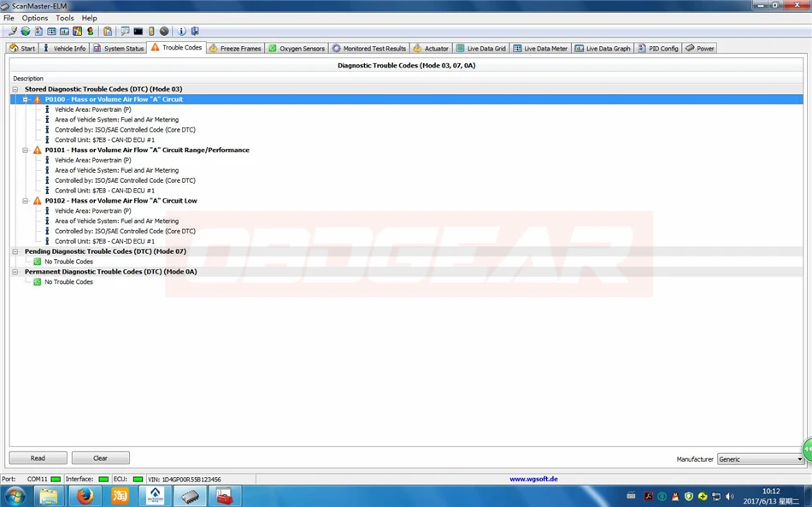Switch to the Live Data Grid tab
The height and width of the screenshot is (507, 812).
coord(480,48)
